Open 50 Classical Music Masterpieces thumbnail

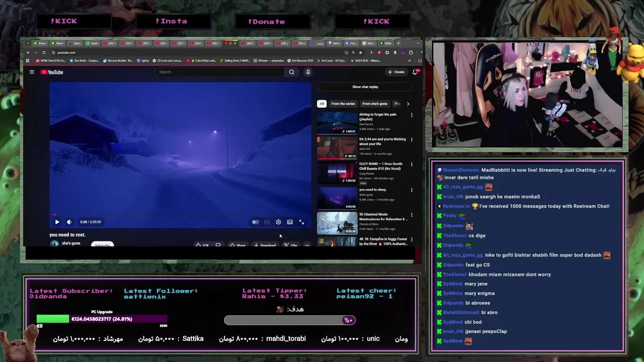(337, 223)
